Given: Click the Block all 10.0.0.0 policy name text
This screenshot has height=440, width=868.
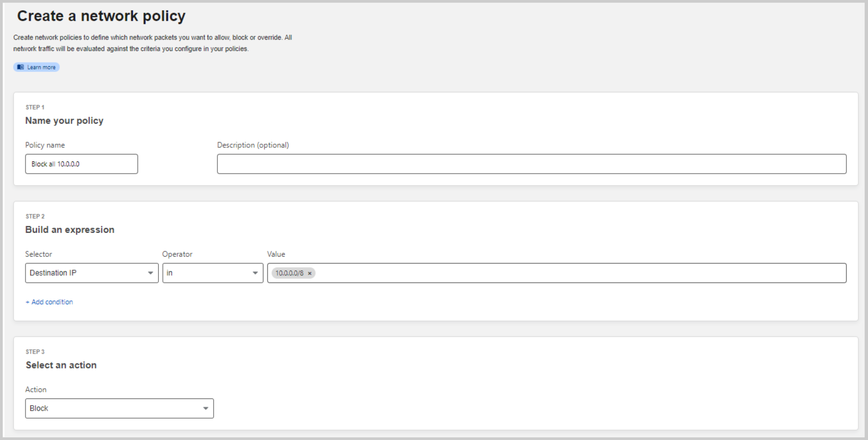Looking at the screenshot, I should 55,164.
